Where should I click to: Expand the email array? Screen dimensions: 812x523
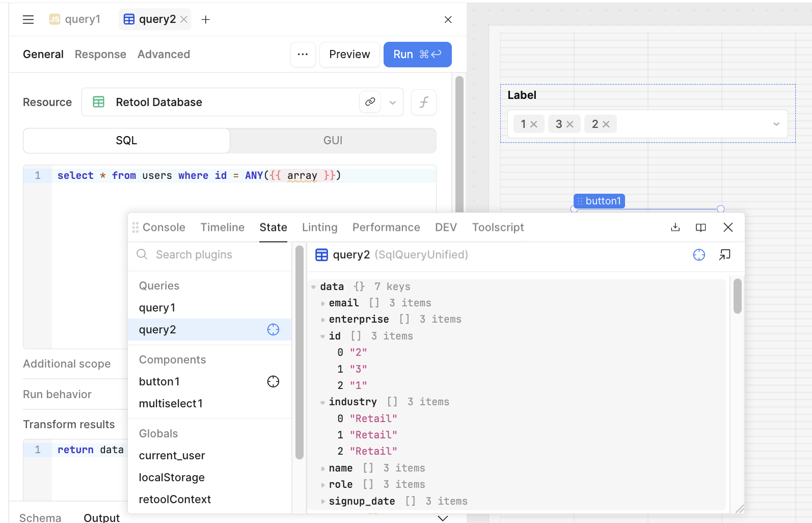[323, 303]
